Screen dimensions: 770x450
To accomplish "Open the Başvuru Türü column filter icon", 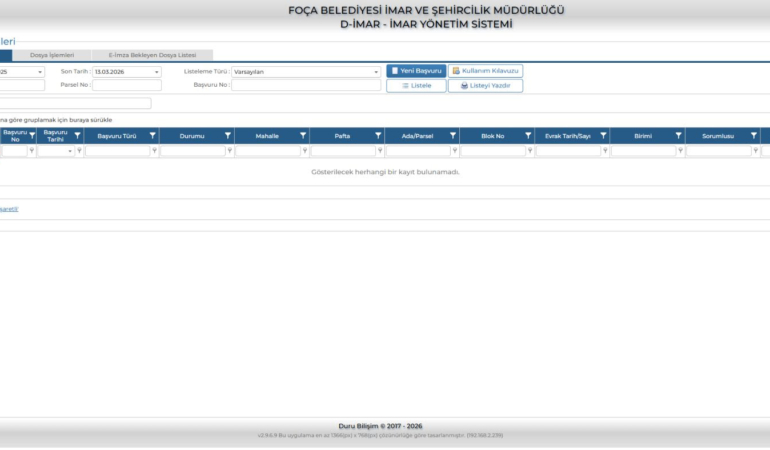I will point(153,136).
